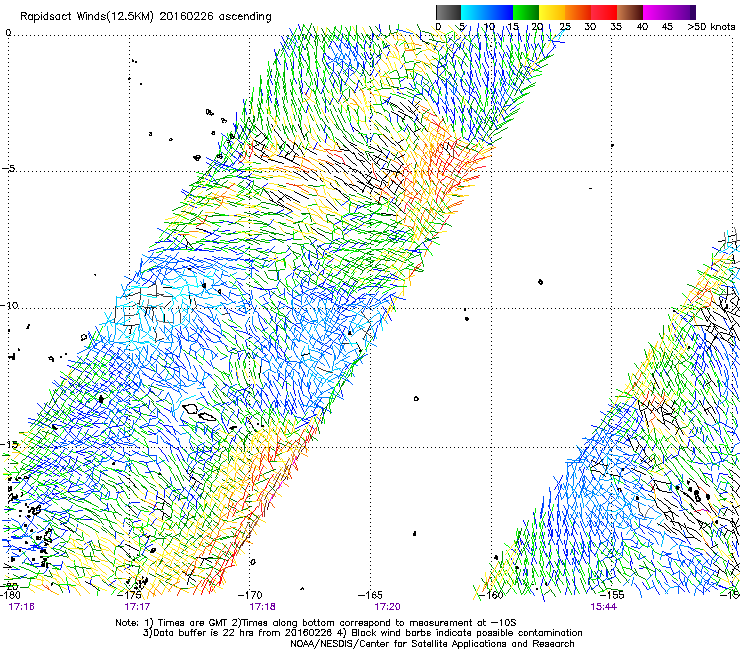Click the purple "17:20" time label

(x=387, y=607)
